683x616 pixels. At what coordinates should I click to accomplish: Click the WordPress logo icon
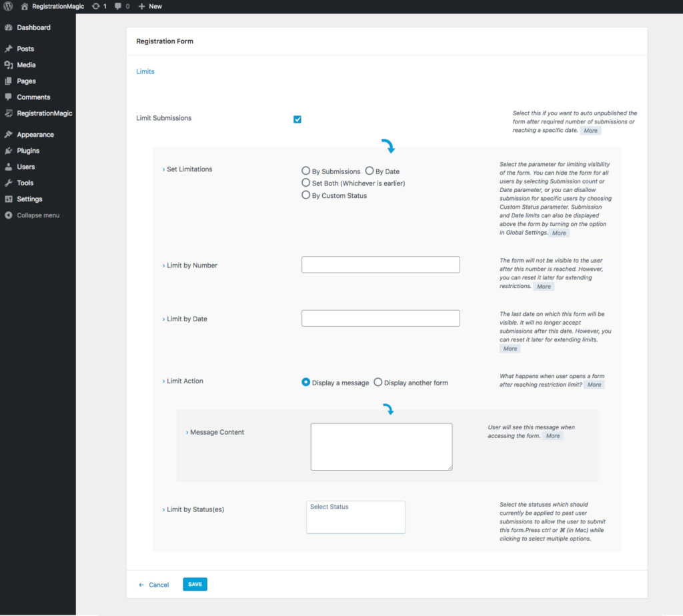click(9, 6)
